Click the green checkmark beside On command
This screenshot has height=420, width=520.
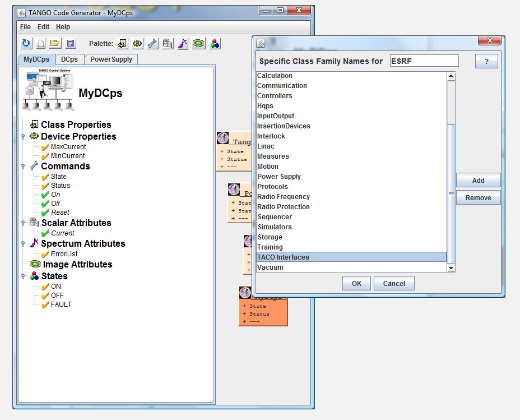coord(45,195)
